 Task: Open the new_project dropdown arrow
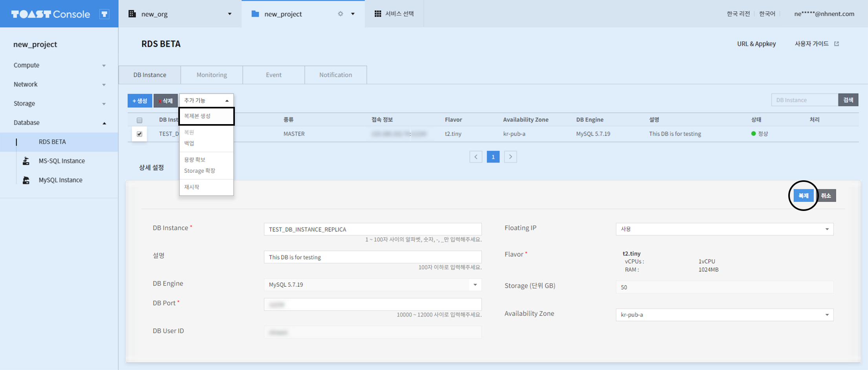pos(353,14)
